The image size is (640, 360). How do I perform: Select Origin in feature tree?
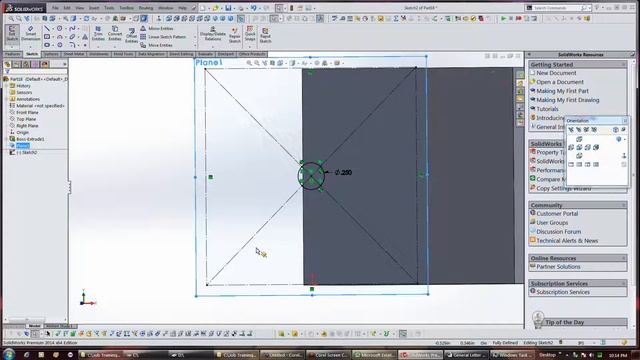click(22, 132)
